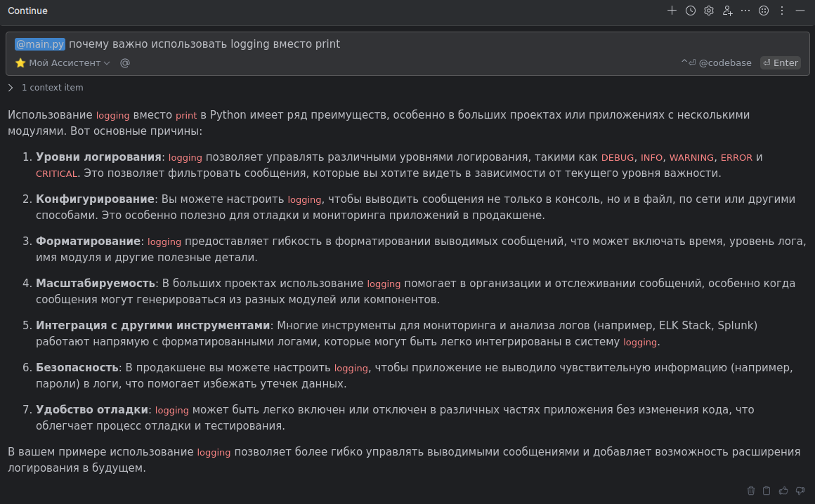Viewport: 815px width, 504px height.
Task: Open the Мой Ассистент model dropdown
Action: (x=63, y=63)
